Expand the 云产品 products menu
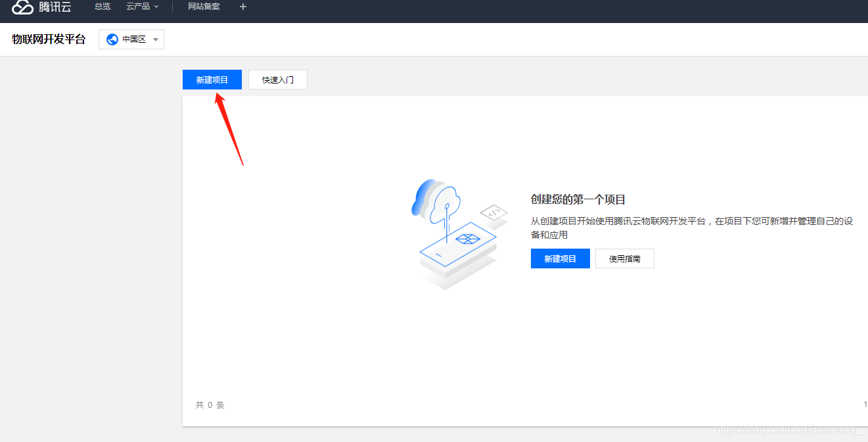This screenshot has width=868, height=442. pos(138,7)
